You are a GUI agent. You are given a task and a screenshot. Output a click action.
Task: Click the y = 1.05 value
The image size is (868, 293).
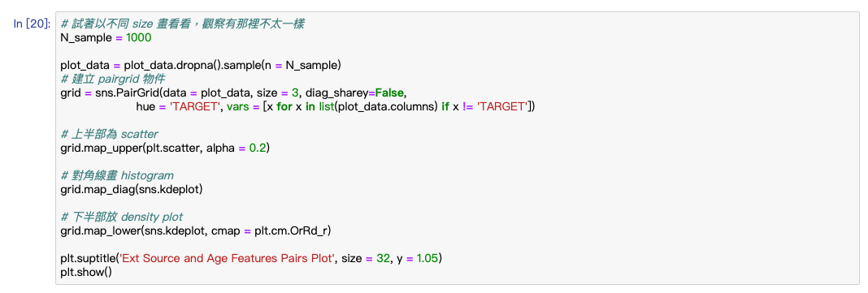(x=418, y=259)
